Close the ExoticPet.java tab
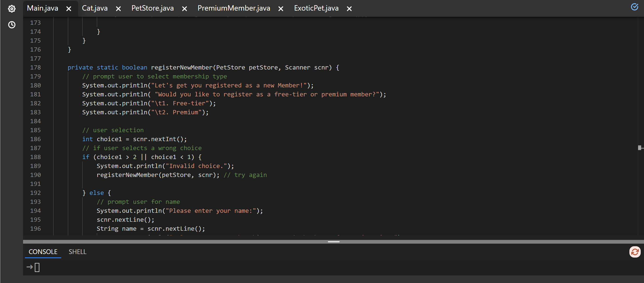This screenshot has width=644, height=283. tap(349, 9)
